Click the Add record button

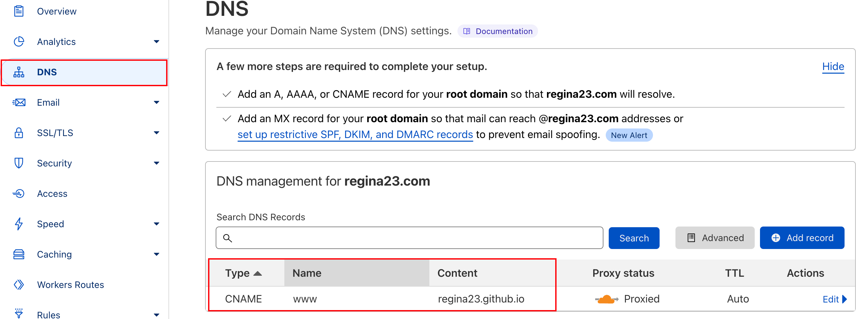[802, 238]
